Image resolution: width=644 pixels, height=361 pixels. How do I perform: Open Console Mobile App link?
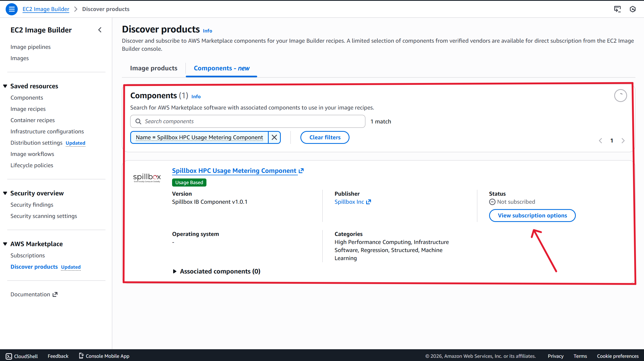tap(104, 356)
